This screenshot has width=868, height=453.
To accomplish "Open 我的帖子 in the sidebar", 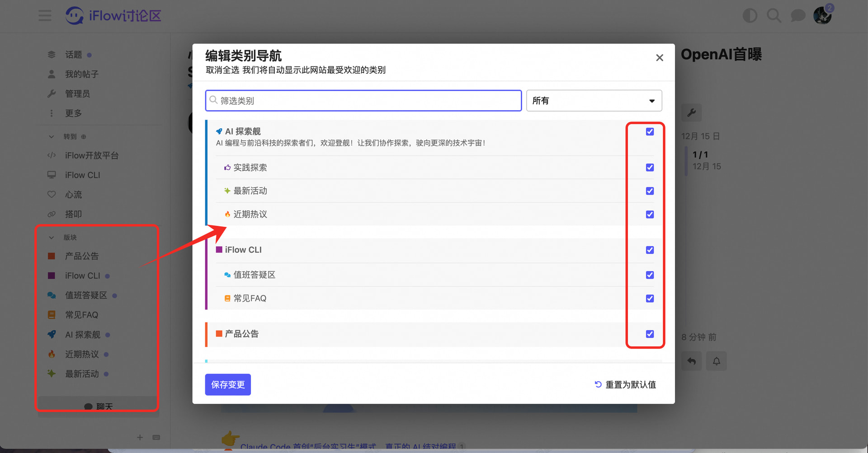I will pos(81,74).
